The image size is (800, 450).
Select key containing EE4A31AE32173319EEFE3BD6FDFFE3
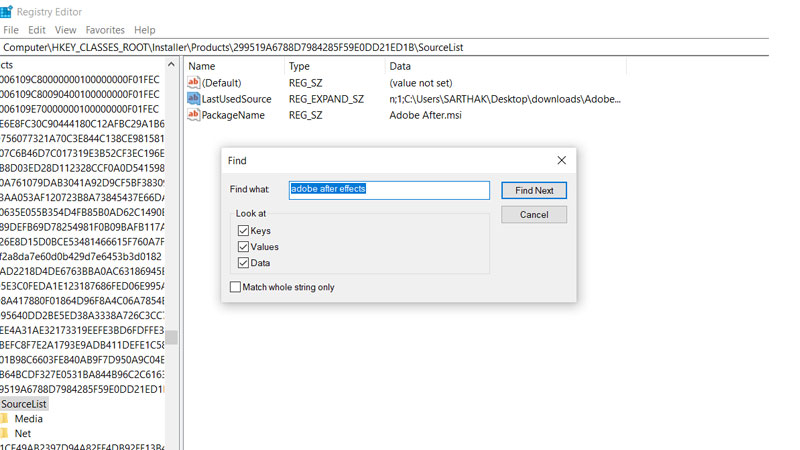click(82, 330)
